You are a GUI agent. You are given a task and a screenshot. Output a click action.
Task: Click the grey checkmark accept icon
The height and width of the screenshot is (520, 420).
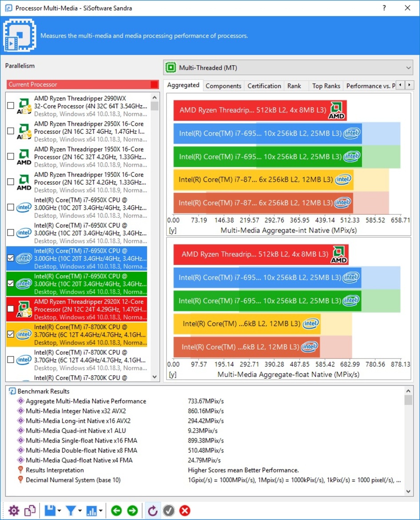pos(169,510)
